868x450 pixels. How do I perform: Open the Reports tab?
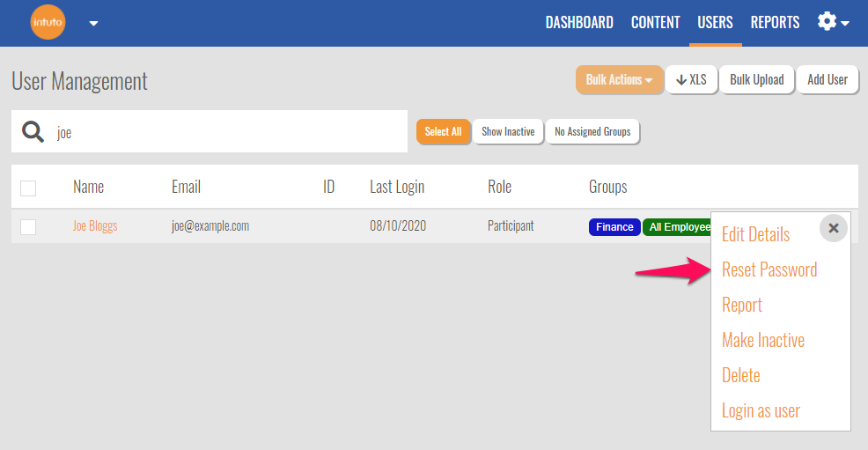775,23
